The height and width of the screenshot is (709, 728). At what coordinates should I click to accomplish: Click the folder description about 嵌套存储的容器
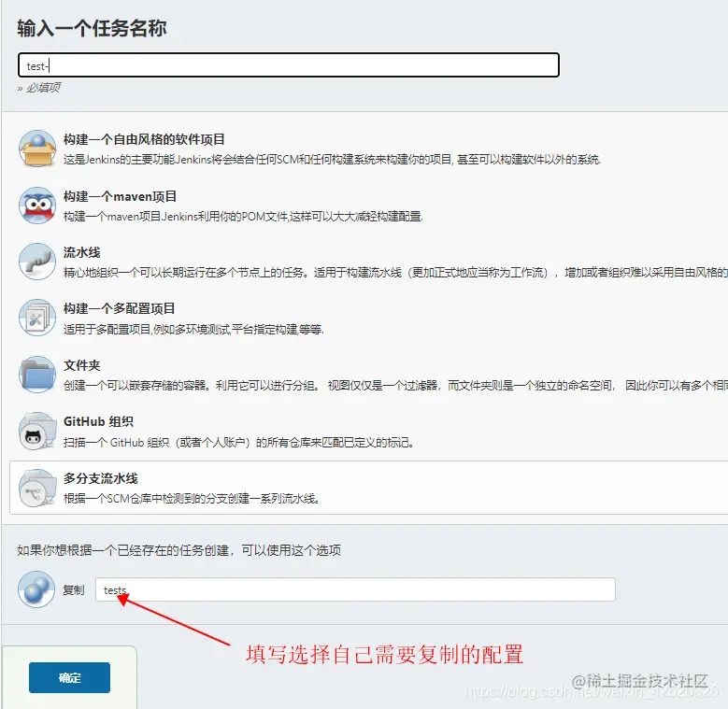(x=395, y=386)
